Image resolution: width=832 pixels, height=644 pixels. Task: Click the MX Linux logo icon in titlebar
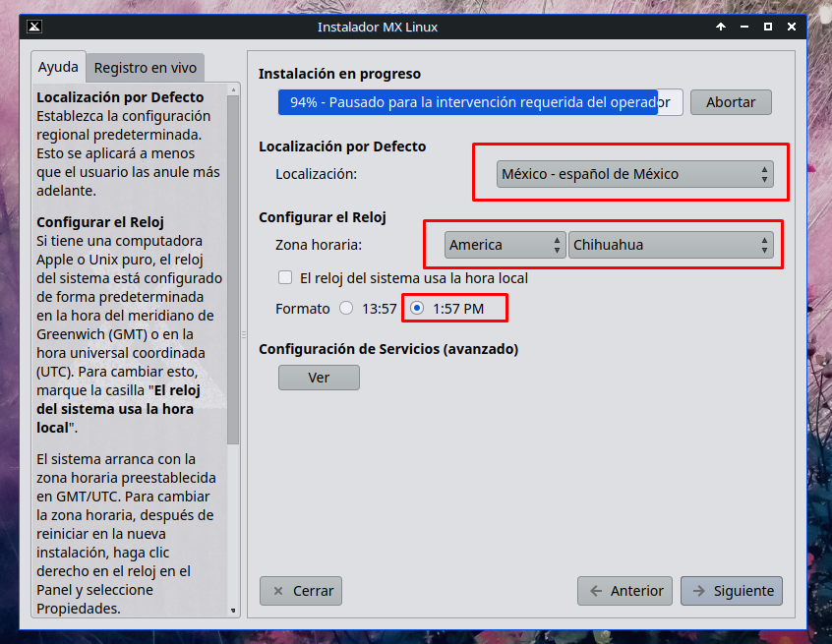tap(35, 27)
